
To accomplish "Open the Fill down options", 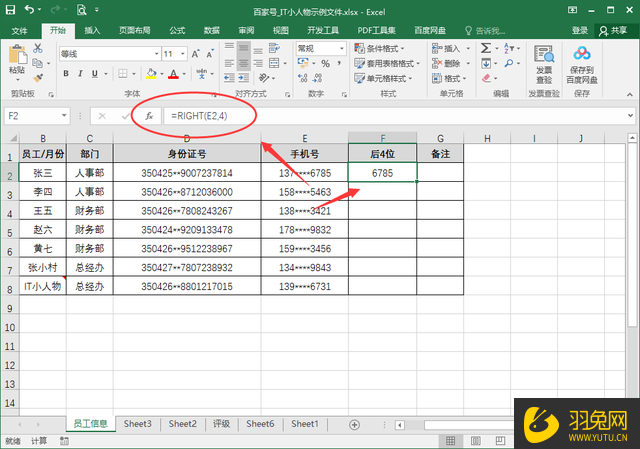I will (x=486, y=63).
